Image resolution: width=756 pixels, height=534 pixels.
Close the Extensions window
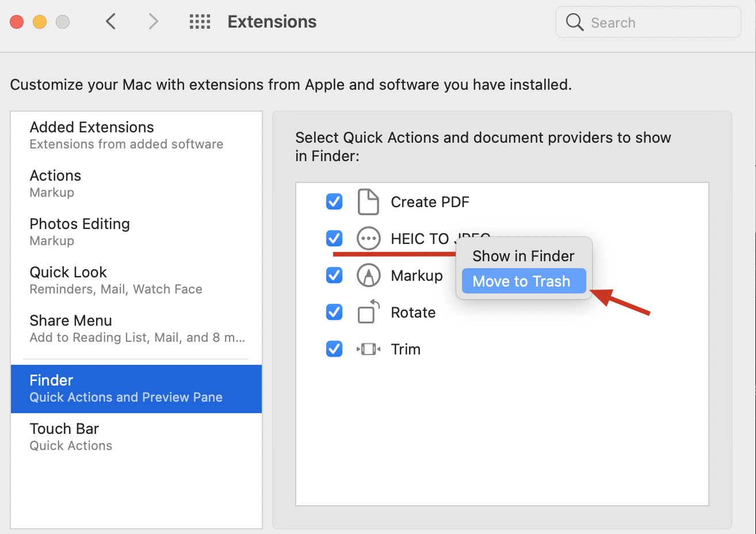pos(17,22)
